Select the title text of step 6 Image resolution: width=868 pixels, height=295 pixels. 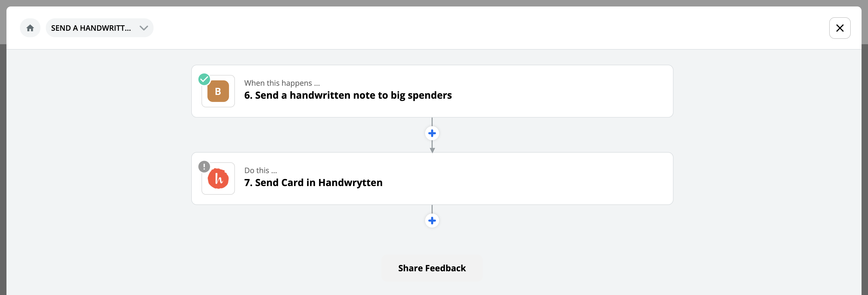[348, 95]
